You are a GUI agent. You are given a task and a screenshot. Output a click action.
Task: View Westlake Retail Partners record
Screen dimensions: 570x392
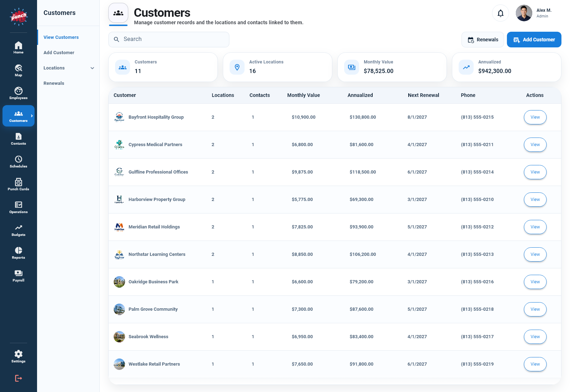tap(535, 364)
